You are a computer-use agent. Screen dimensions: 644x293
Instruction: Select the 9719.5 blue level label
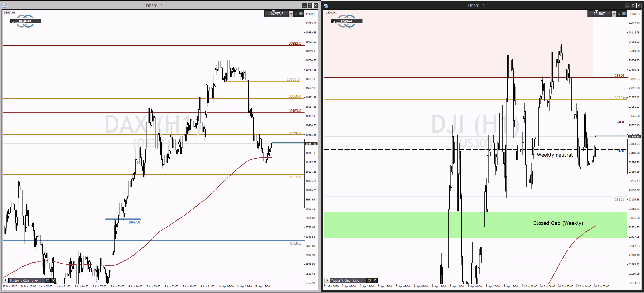(x=296, y=243)
